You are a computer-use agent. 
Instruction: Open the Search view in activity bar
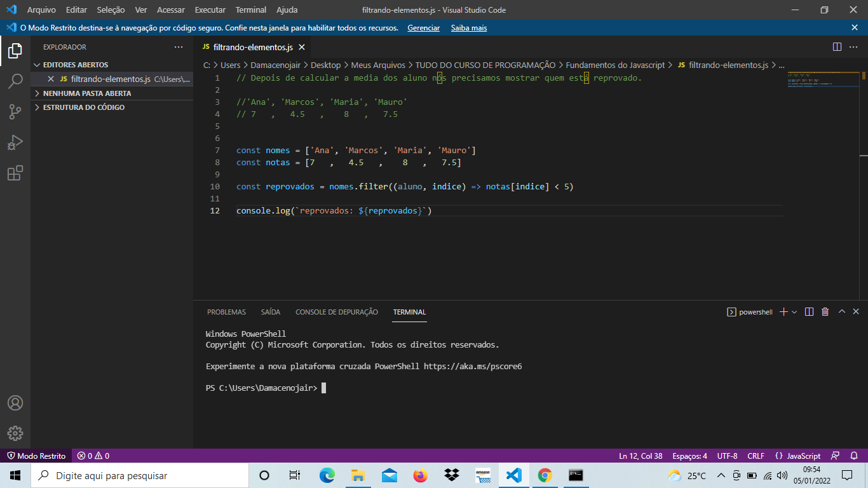click(15, 81)
